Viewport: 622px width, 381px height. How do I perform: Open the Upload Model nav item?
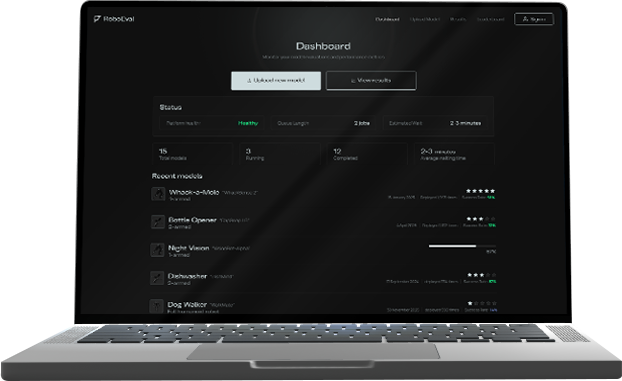coord(424,19)
